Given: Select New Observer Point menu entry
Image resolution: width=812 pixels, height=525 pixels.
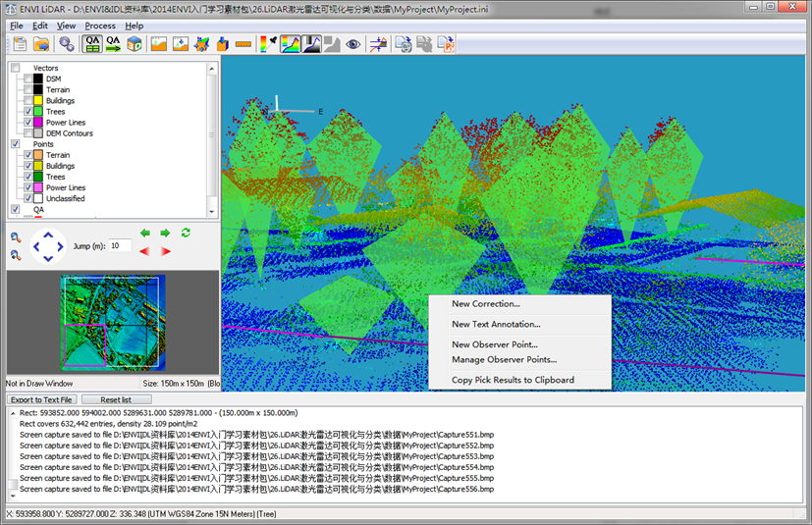Looking at the screenshot, I should point(520,344).
